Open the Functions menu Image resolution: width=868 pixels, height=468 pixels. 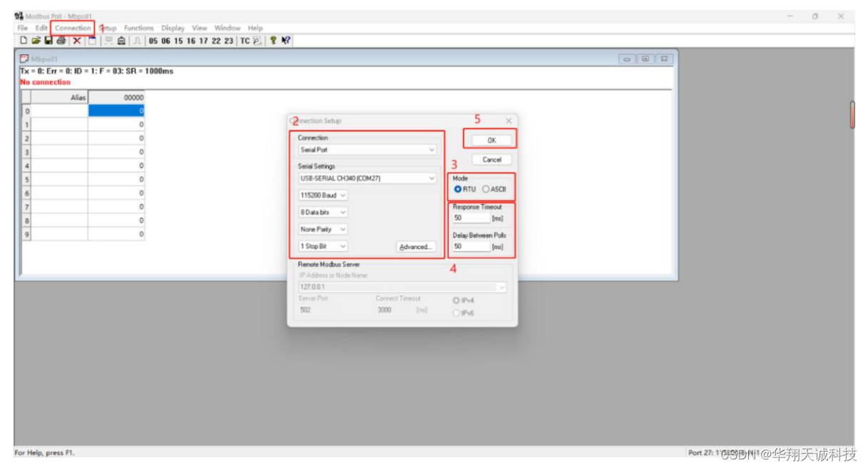tap(138, 29)
